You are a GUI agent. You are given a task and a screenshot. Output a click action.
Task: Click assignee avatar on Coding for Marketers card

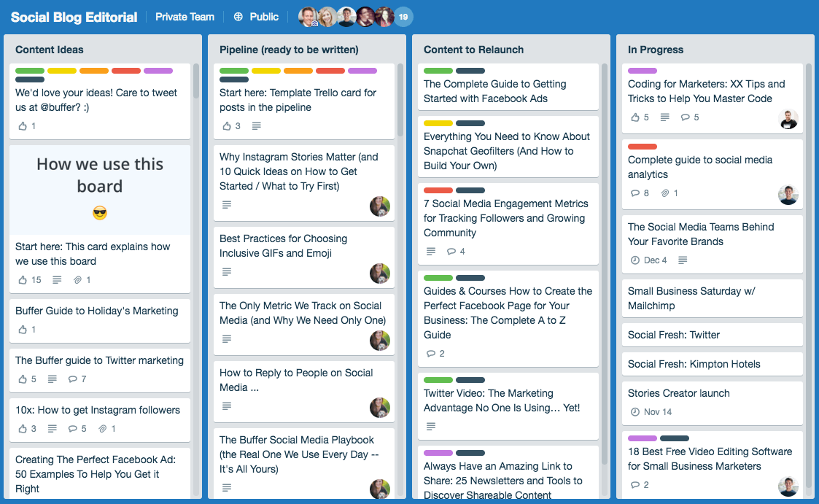(788, 120)
